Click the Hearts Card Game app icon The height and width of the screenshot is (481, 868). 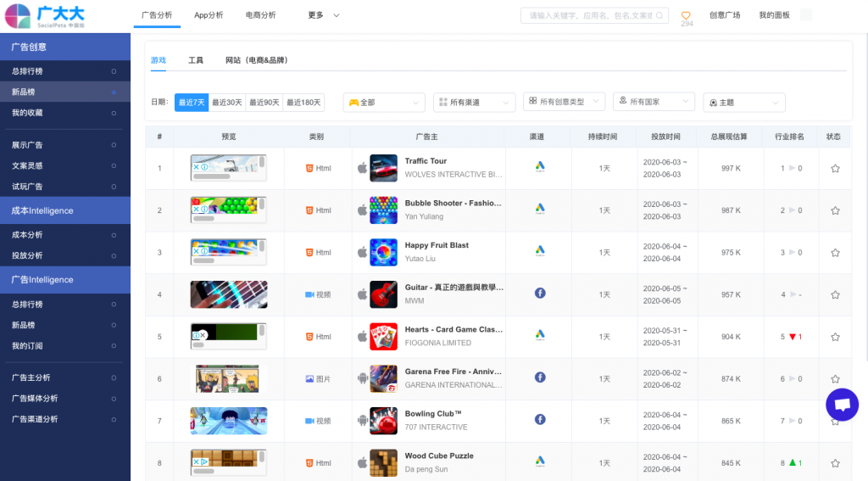pos(383,337)
